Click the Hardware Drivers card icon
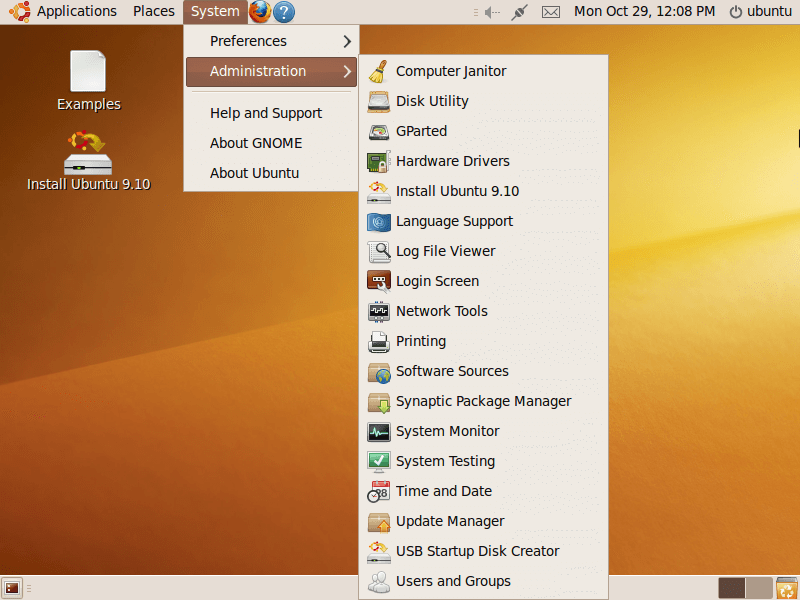The image size is (800, 600). (x=379, y=161)
